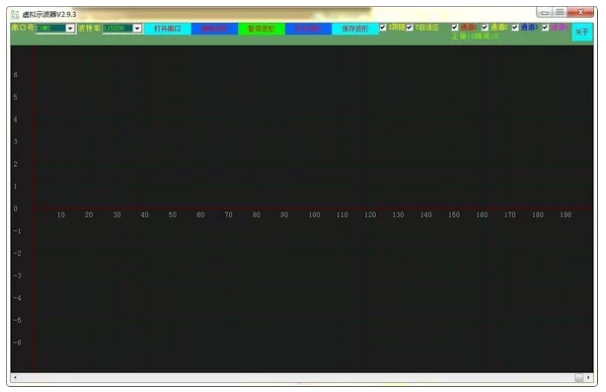Click the horizontal scrollbar left arrow
The image size is (606, 392).
click(x=15, y=377)
